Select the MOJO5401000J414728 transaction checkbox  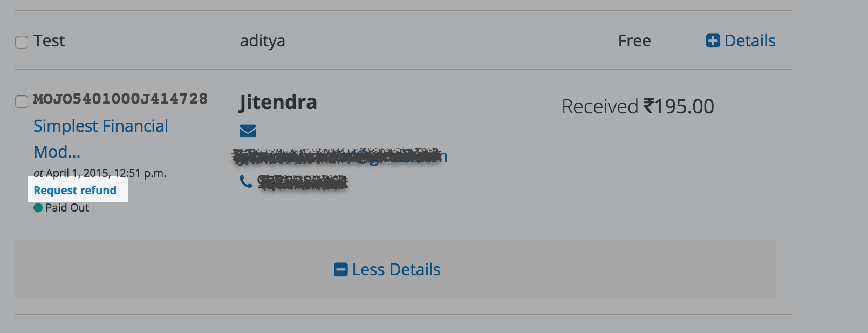[22, 101]
